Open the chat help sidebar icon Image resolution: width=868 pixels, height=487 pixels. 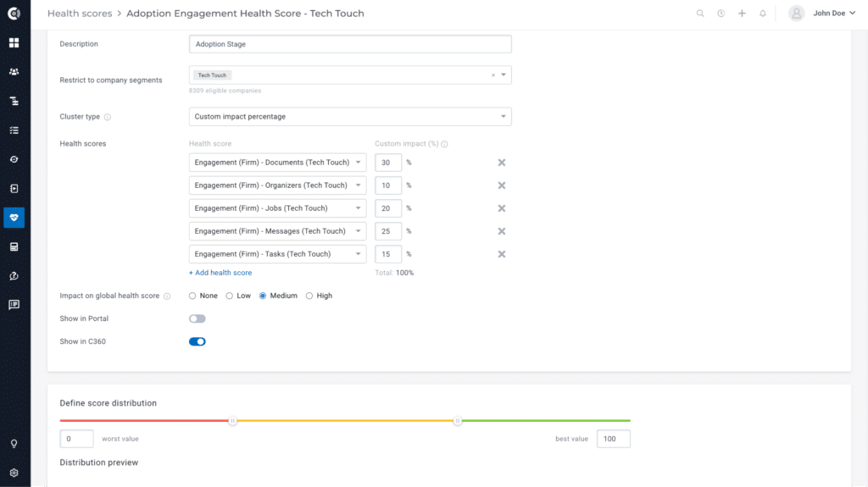(14, 275)
